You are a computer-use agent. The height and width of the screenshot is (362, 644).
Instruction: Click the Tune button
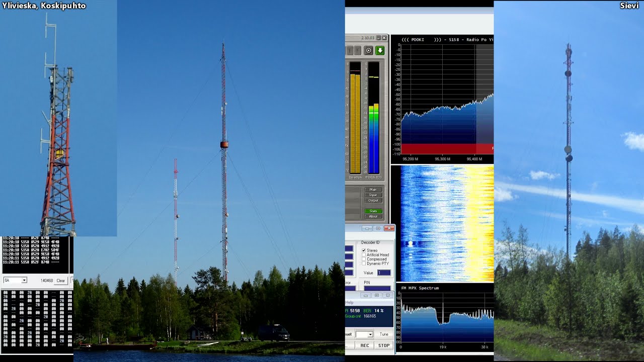(x=384, y=334)
